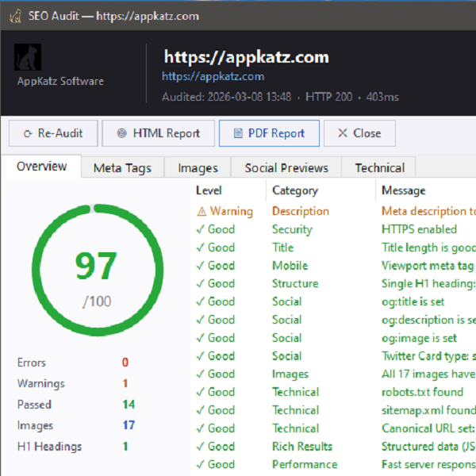This screenshot has height=476, width=476.
Task: Click the AppKatz Software black cat logo
Action: click(x=28, y=57)
